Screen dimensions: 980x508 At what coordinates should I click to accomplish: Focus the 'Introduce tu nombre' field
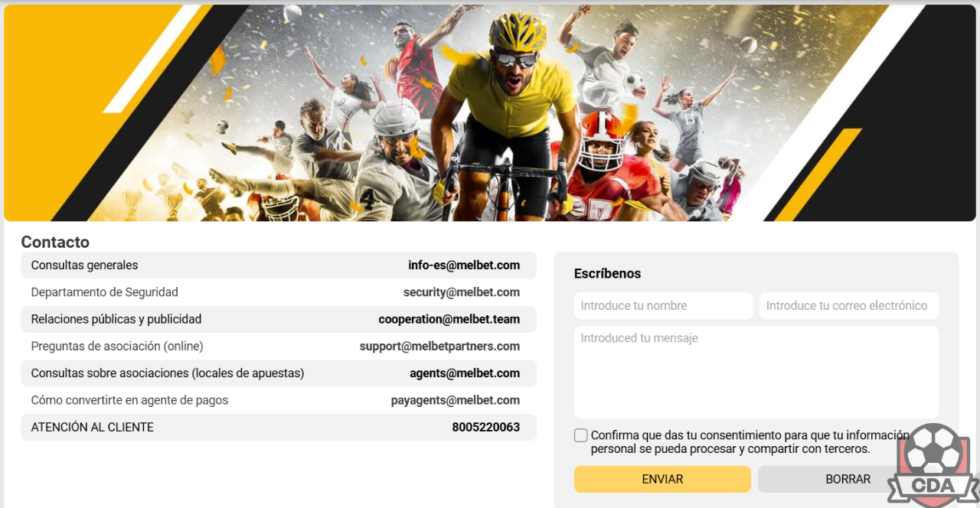tap(664, 305)
